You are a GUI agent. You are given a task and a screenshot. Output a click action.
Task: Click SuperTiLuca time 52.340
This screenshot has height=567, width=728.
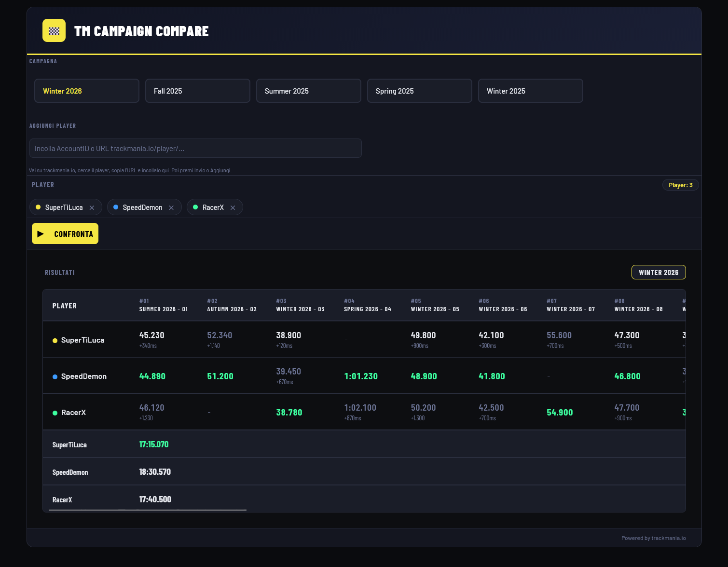click(x=220, y=335)
